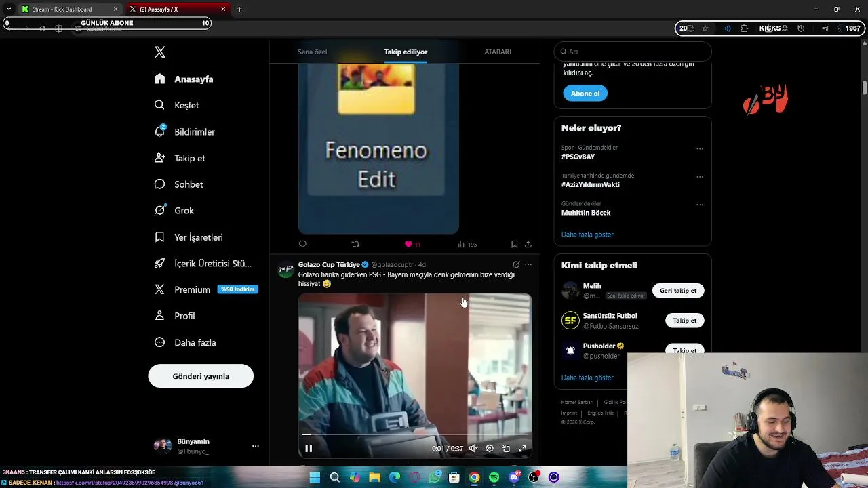Screen dimensions: 868x488
Task: Open video settings gear icon
Action: click(490, 448)
